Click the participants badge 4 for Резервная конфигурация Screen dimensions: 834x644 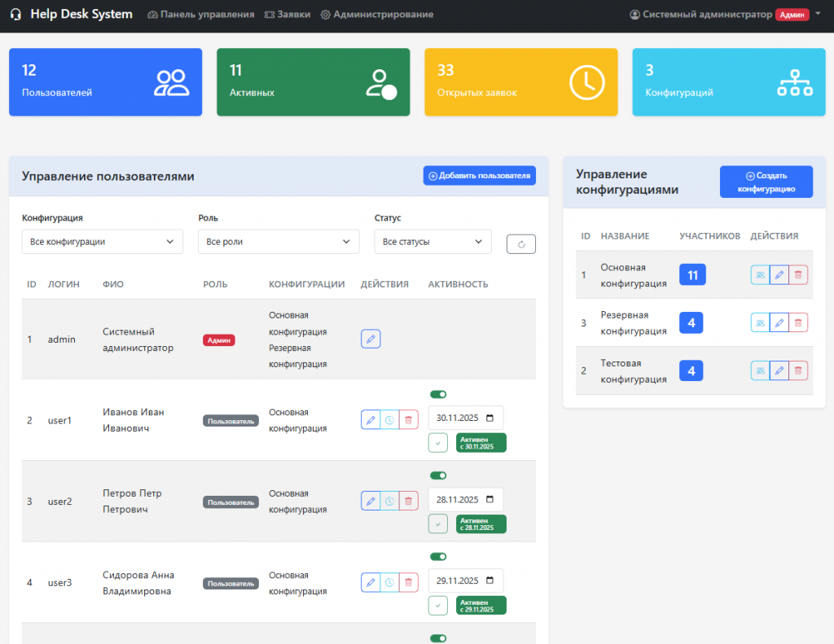[691, 322]
